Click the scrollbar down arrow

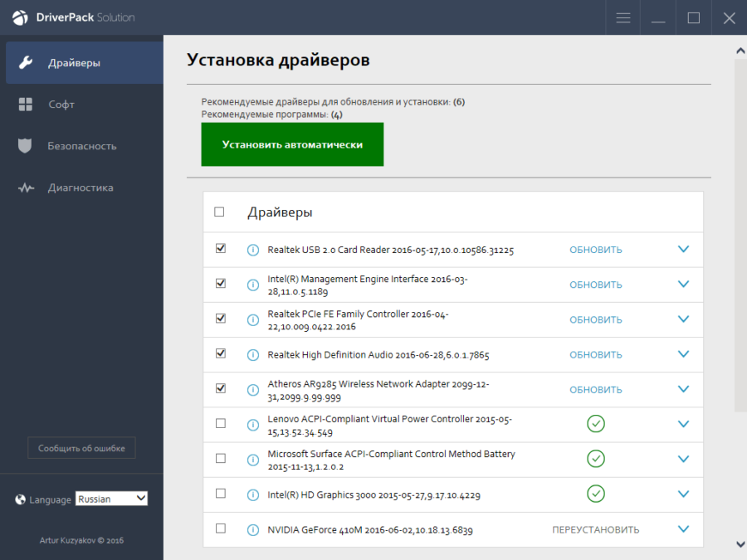click(x=740, y=544)
